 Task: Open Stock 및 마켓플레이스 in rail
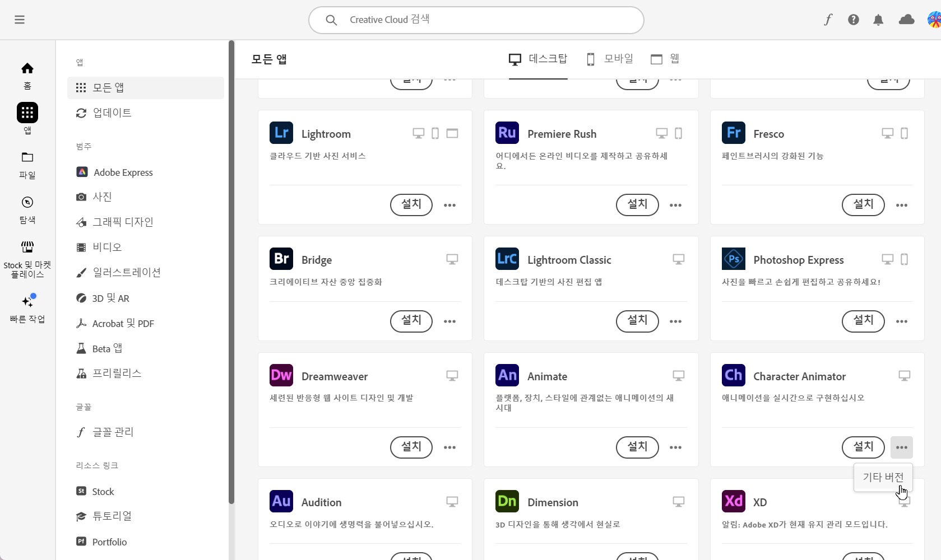pyautogui.click(x=27, y=259)
